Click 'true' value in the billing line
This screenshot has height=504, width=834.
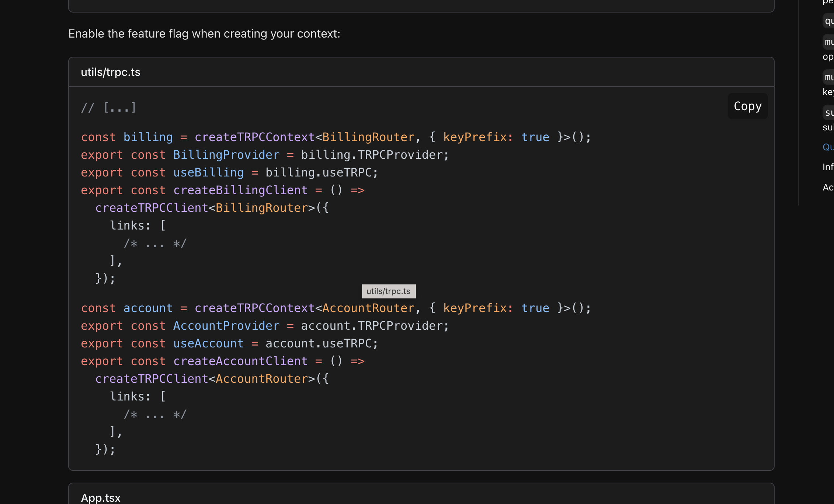coord(535,137)
